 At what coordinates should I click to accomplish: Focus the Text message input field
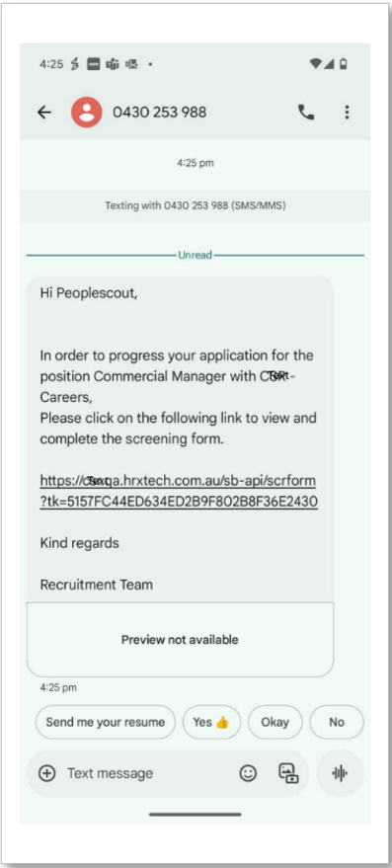[146, 773]
